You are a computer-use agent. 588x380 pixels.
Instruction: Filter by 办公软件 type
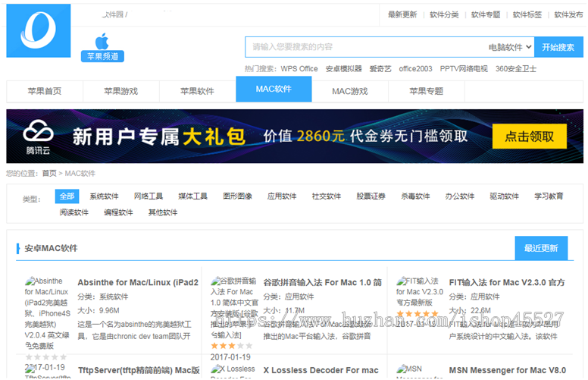[460, 196]
